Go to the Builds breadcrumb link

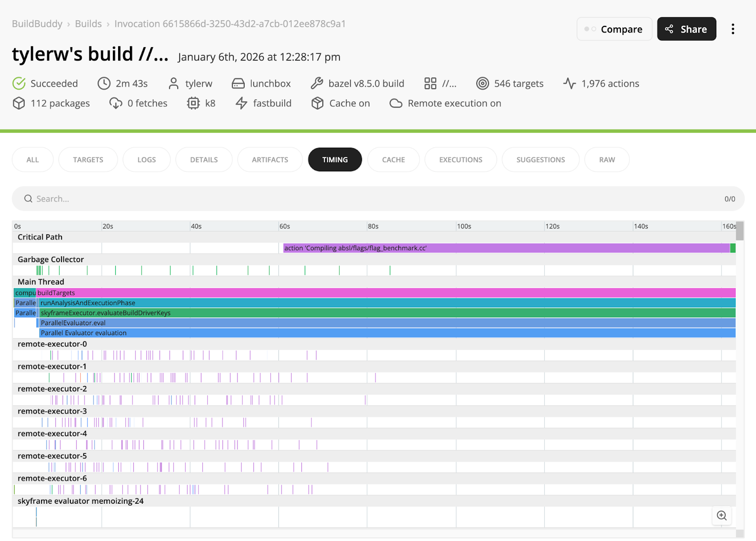click(88, 24)
